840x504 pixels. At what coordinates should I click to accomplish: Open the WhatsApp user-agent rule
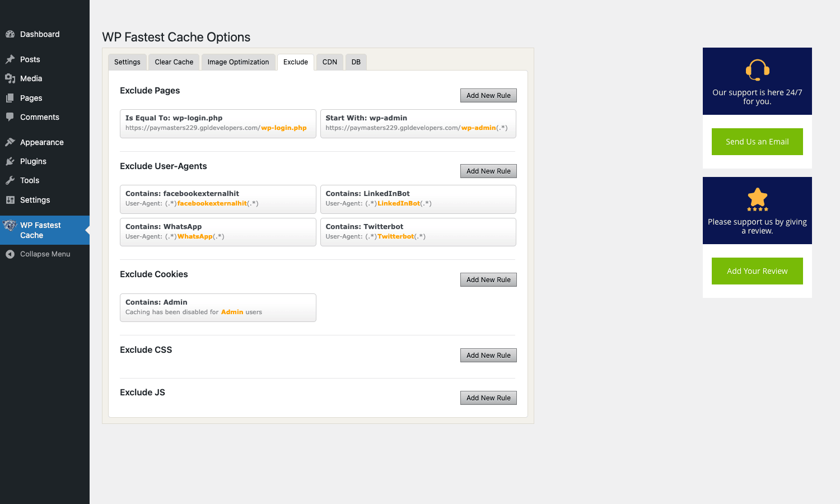pos(218,232)
